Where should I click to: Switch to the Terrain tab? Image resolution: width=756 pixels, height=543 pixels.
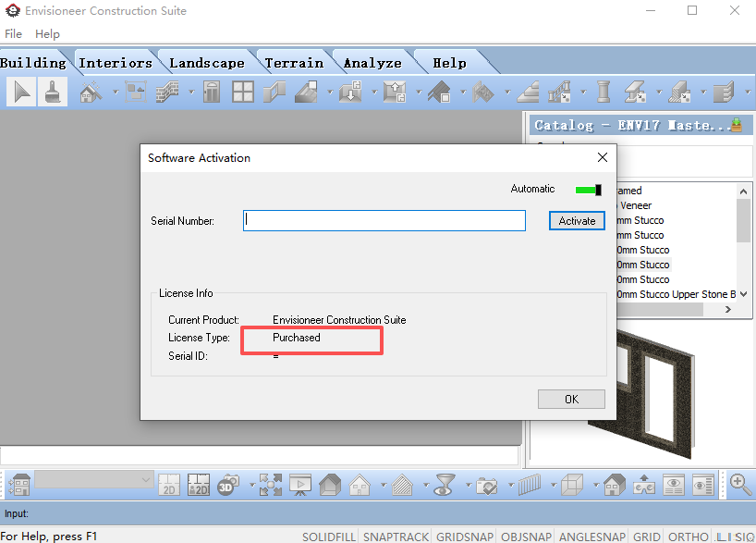(x=294, y=63)
